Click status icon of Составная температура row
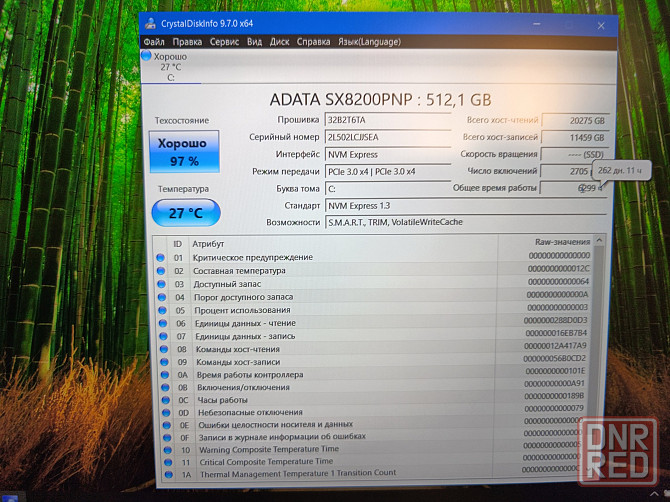This screenshot has width=670, height=502. (161, 271)
